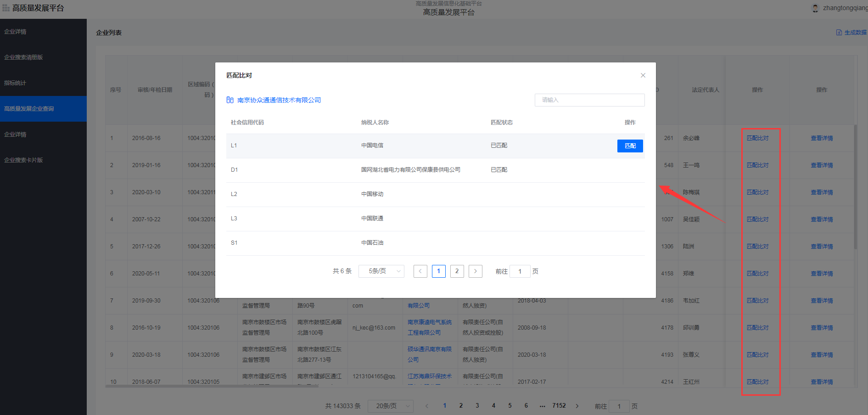Click 查看详情 link for 邱训勇 row

pos(822,328)
